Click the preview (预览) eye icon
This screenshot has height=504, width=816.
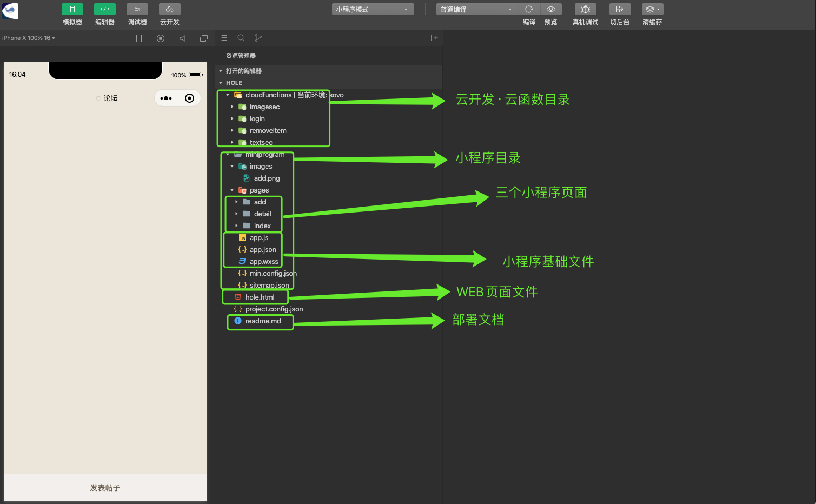(x=551, y=9)
